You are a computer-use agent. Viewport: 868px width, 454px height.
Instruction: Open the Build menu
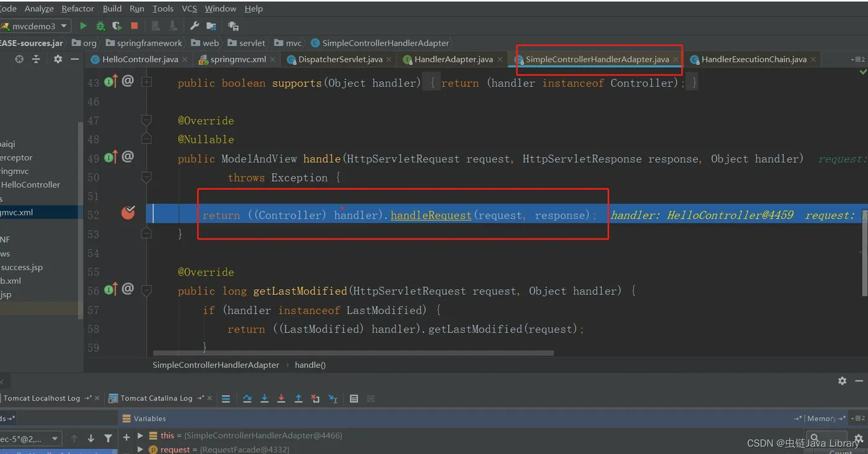point(112,9)
